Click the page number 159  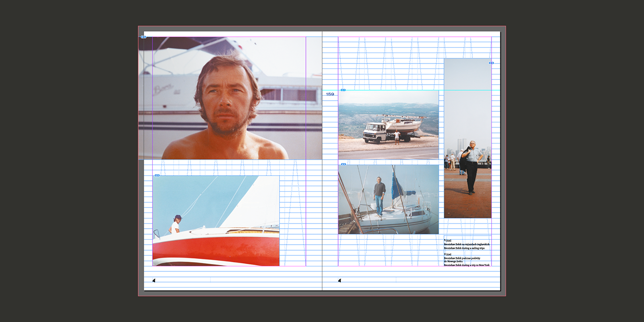click(330, 94)
